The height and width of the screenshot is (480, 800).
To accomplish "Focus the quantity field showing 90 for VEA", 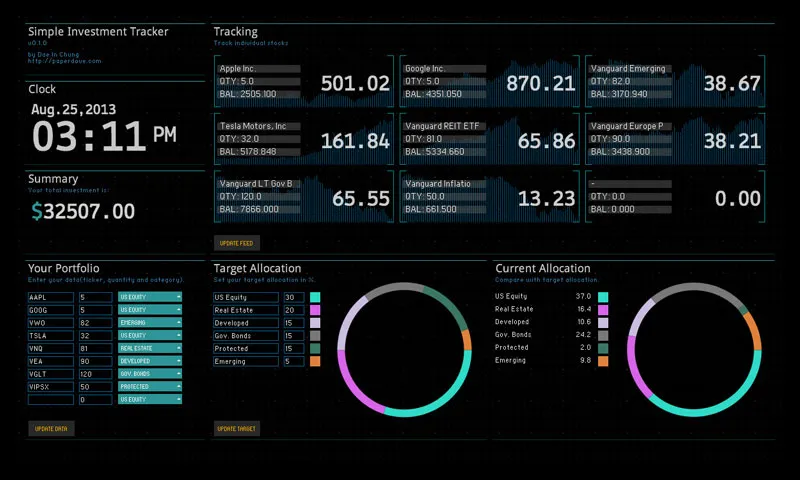I will click(95, 361).
